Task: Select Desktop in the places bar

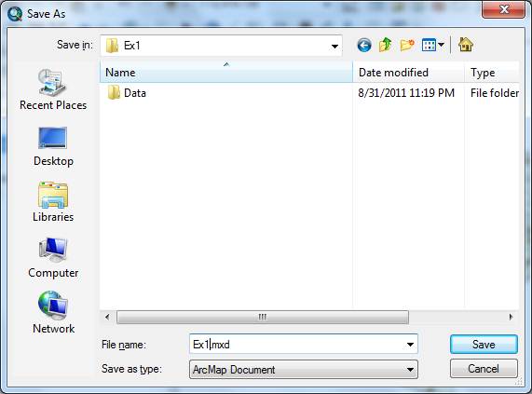Action: tap(53, 146)
